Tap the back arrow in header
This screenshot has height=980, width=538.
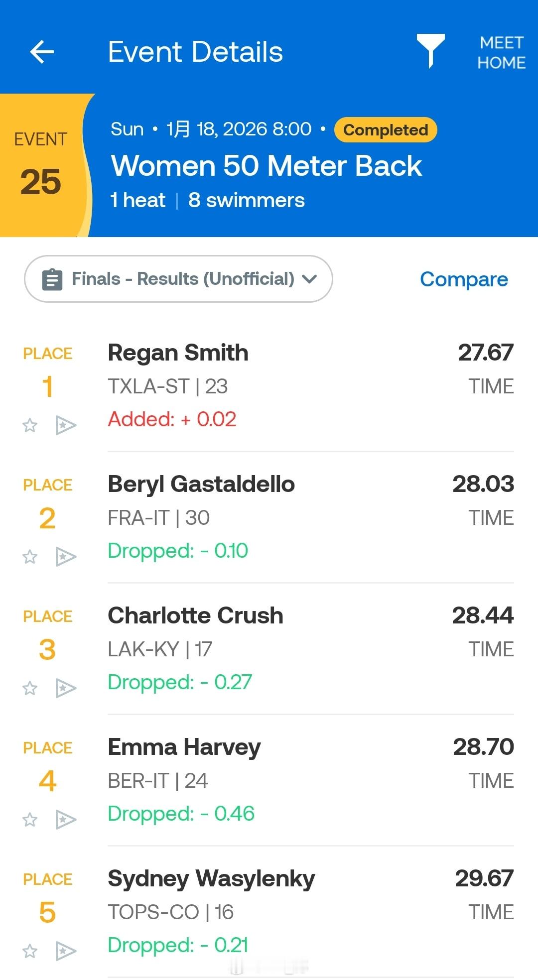click(x=42, y=52)
